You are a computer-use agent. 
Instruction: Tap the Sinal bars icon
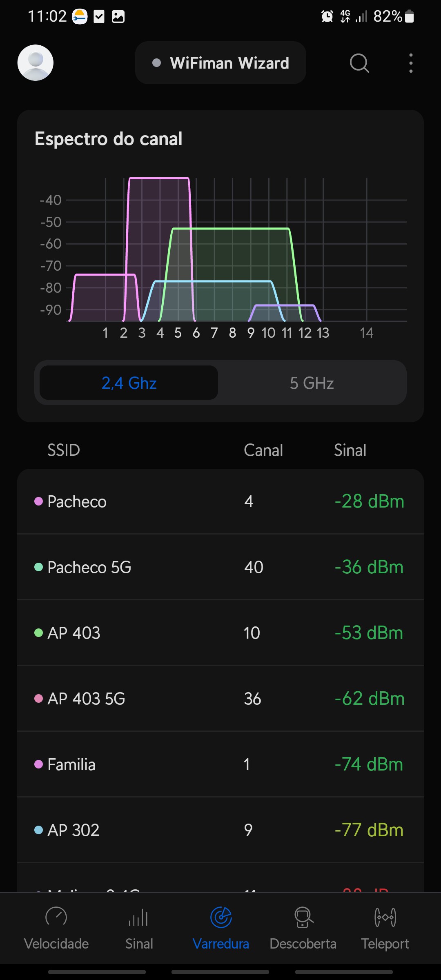pos(139,917)
